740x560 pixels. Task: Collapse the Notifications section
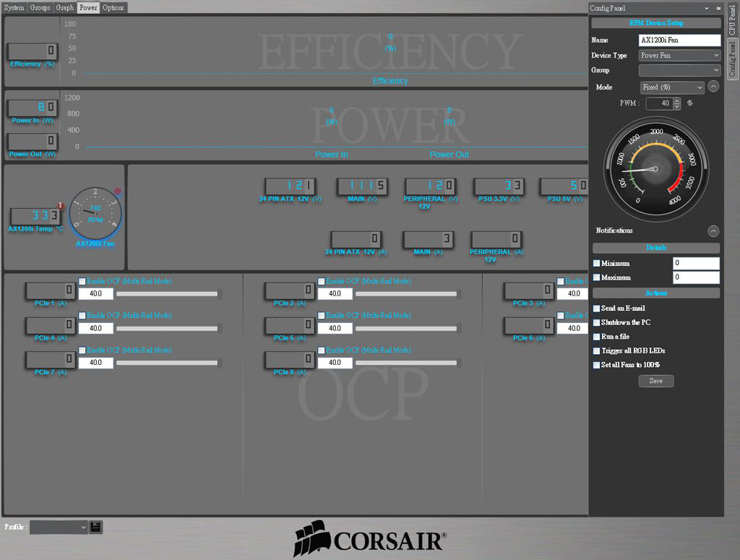click(x=713, y=231)
